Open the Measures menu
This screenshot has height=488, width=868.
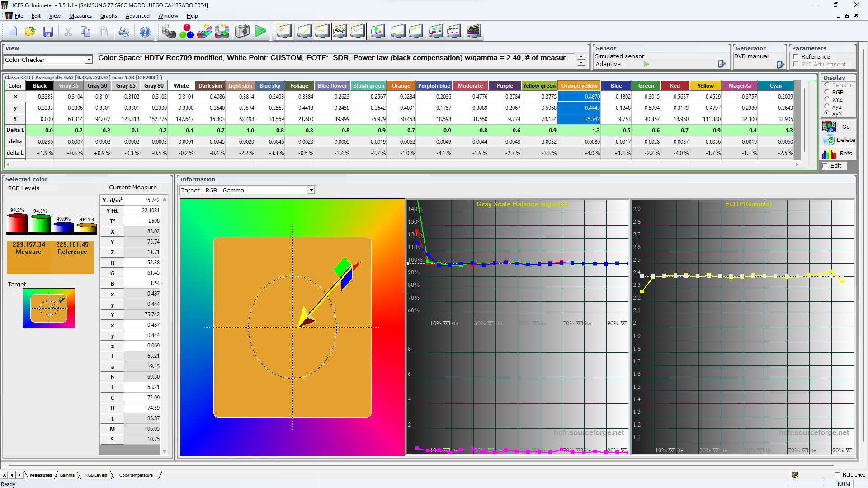[x=80, y=16]
